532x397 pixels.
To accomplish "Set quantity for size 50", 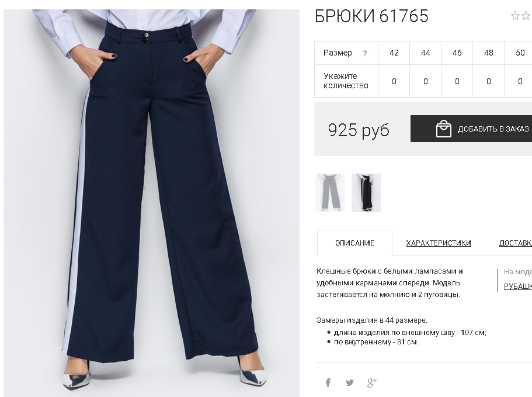I will point(520,81).
